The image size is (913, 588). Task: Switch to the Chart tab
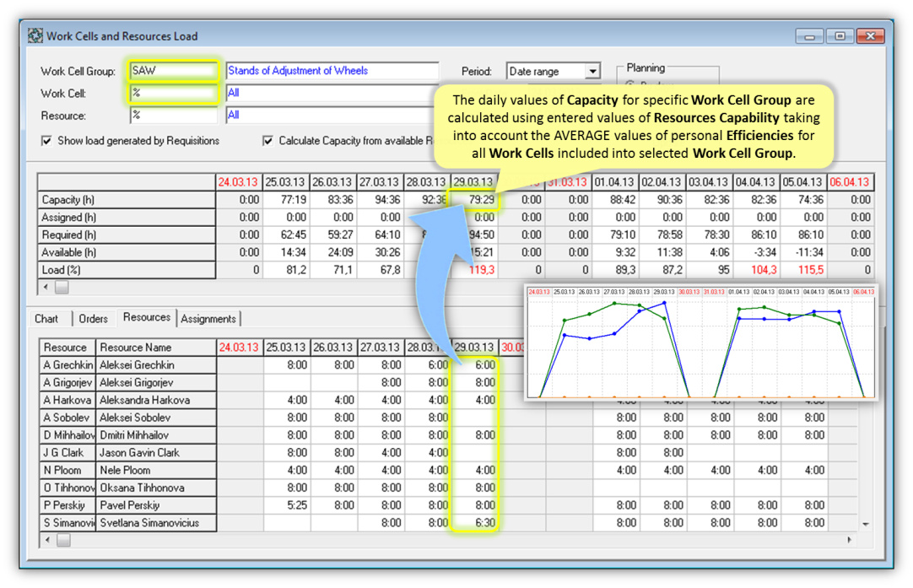tap(46, 319)
